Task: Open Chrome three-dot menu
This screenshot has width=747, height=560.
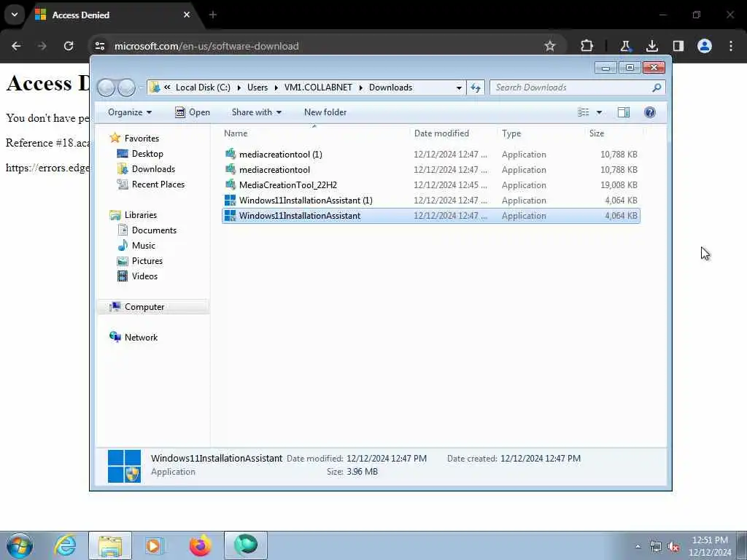Action: [x=731, y=46]
